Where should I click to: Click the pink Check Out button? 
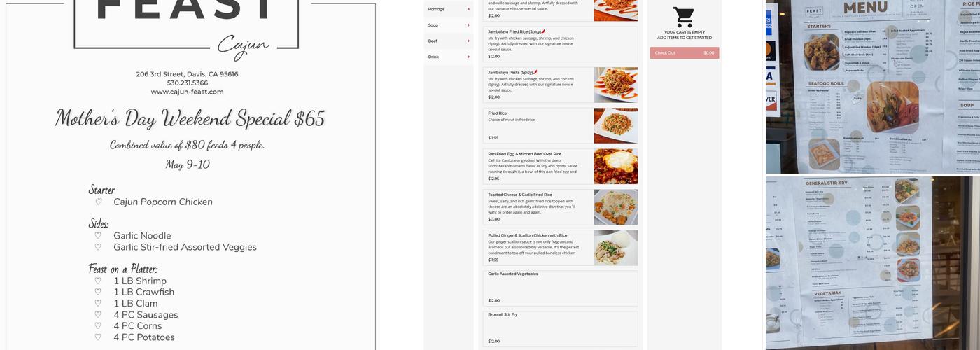pyautogui.click(x=684, y=53)
